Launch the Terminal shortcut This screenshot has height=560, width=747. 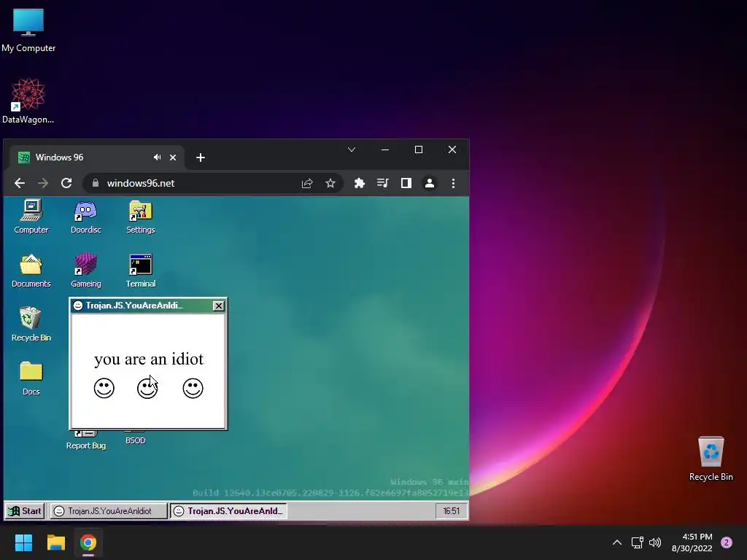(141, 271)
